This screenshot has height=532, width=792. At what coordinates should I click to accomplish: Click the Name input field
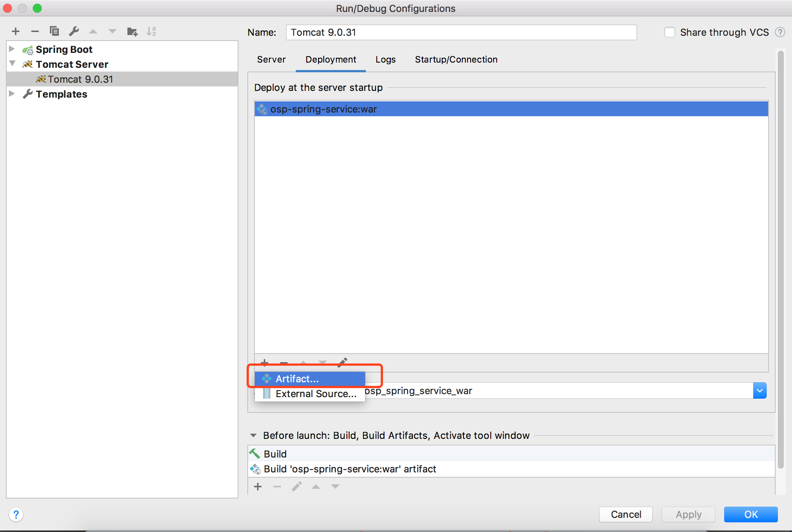461,32
